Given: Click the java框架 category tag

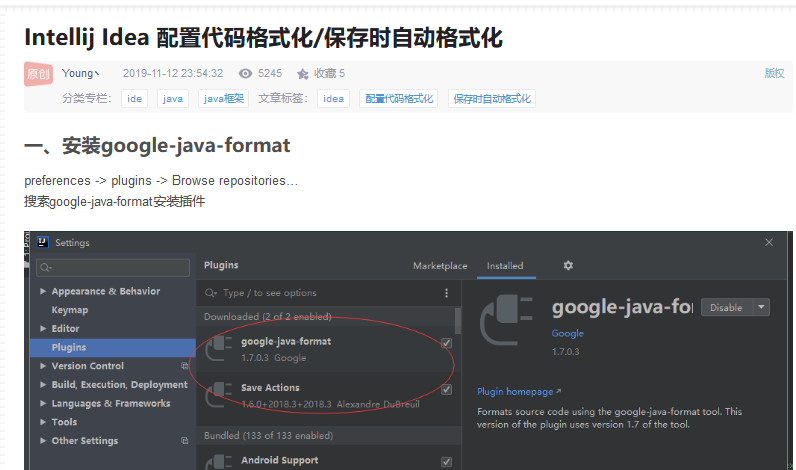Looking at the screenshot, I should [x=223, y=98].
